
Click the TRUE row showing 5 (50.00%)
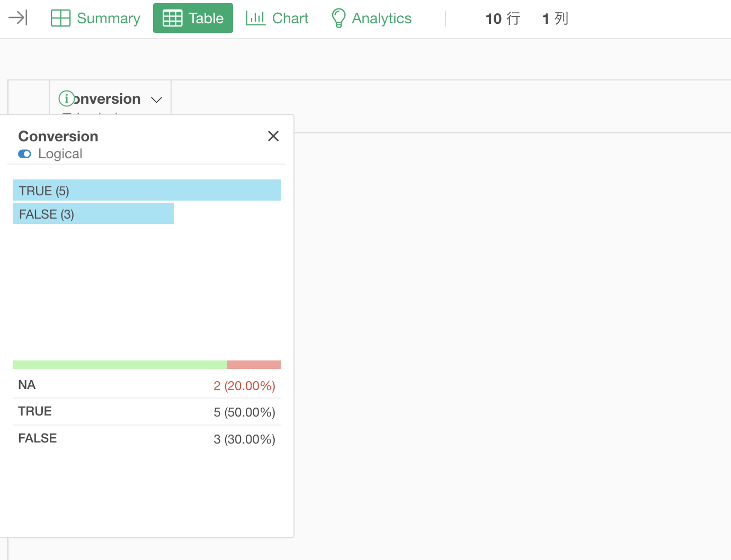point(146,412)
